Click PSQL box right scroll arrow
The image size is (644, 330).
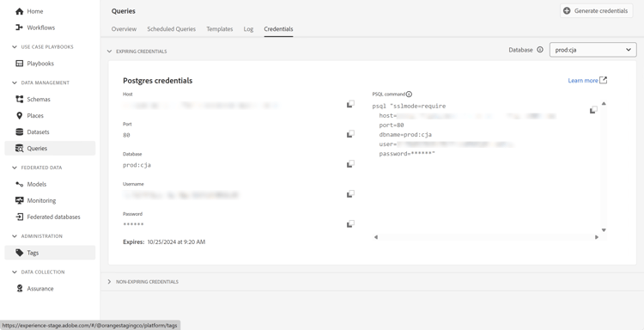click(597, 237)
